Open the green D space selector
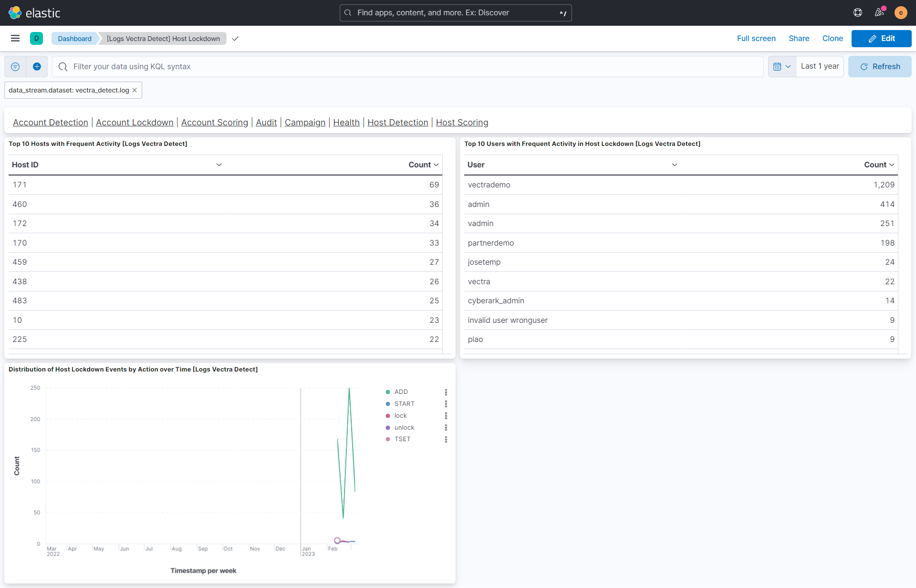Image resolution: width=916 pixels, height=588 pixels. coord(36,39)
